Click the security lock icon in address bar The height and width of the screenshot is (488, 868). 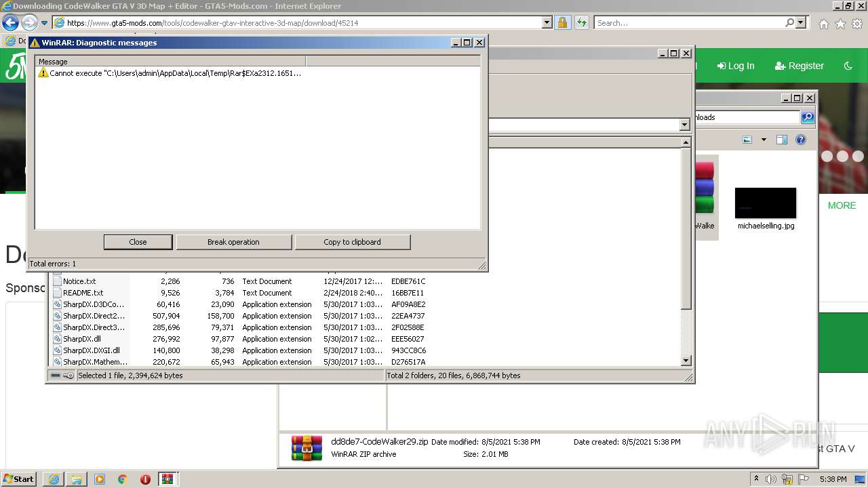pos(562,22)
